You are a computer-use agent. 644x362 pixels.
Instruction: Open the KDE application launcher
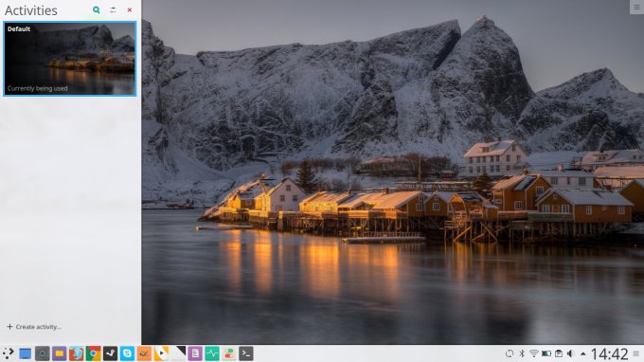8,353
